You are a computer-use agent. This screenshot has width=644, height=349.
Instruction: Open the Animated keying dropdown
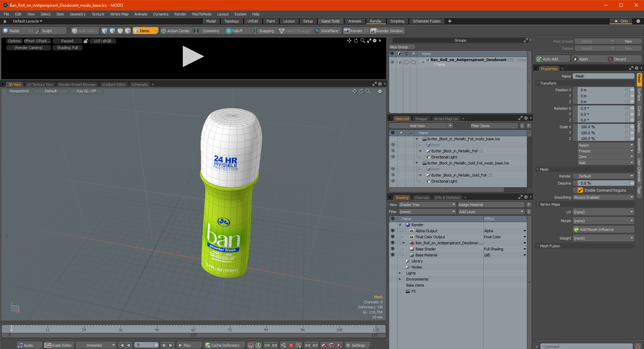[96, 345]
